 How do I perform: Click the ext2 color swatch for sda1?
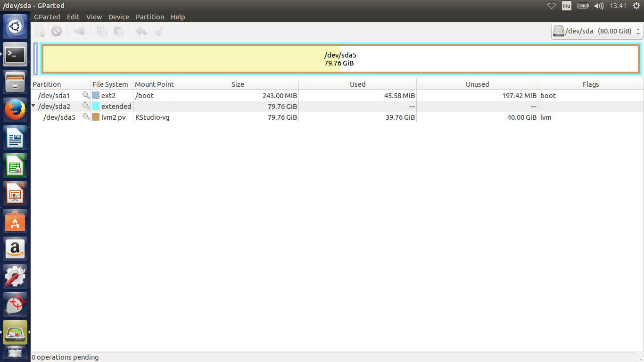[x=96, y=95]
